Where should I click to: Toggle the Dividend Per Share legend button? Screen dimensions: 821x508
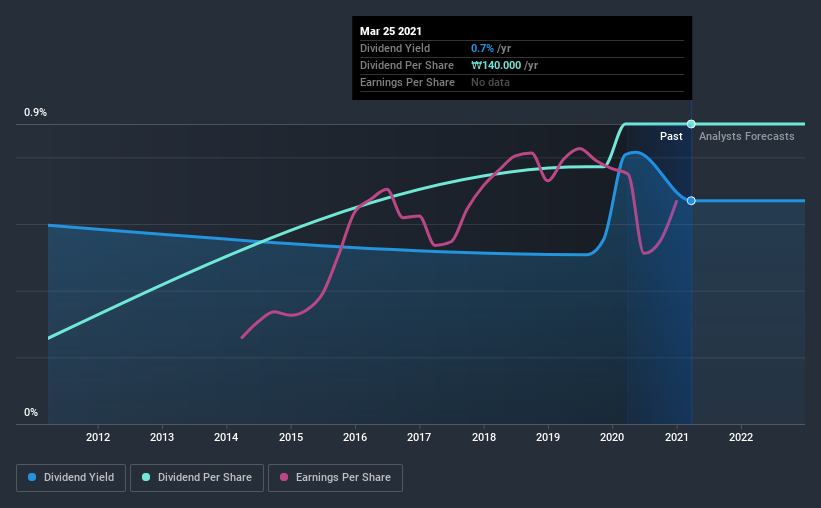(197, 478)
